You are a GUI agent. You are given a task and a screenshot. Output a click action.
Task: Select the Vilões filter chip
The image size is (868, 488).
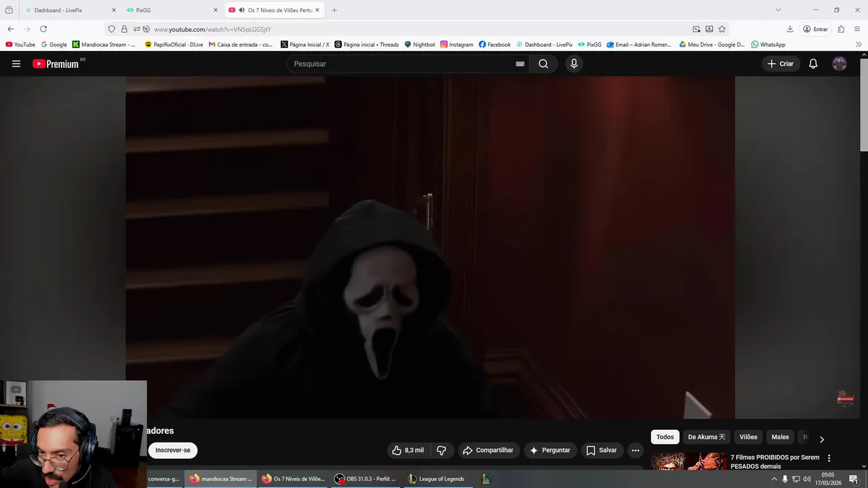[x=749, y=437]
